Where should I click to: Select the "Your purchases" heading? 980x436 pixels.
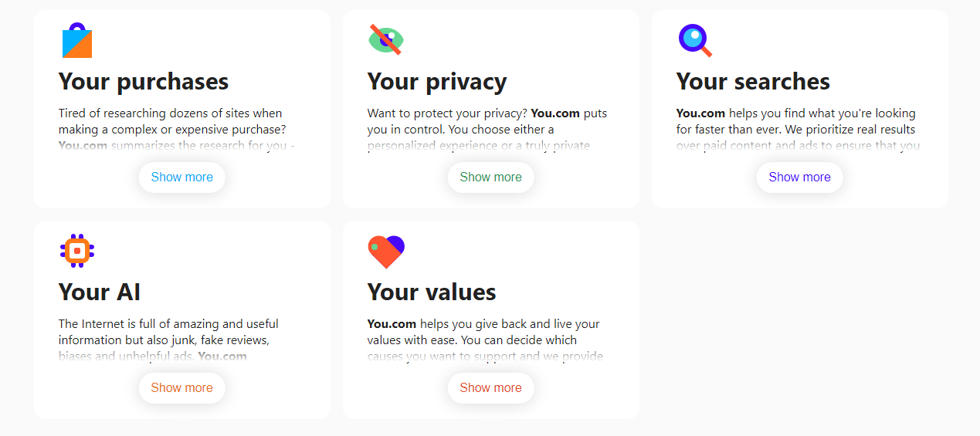click(x=144, y=82)
